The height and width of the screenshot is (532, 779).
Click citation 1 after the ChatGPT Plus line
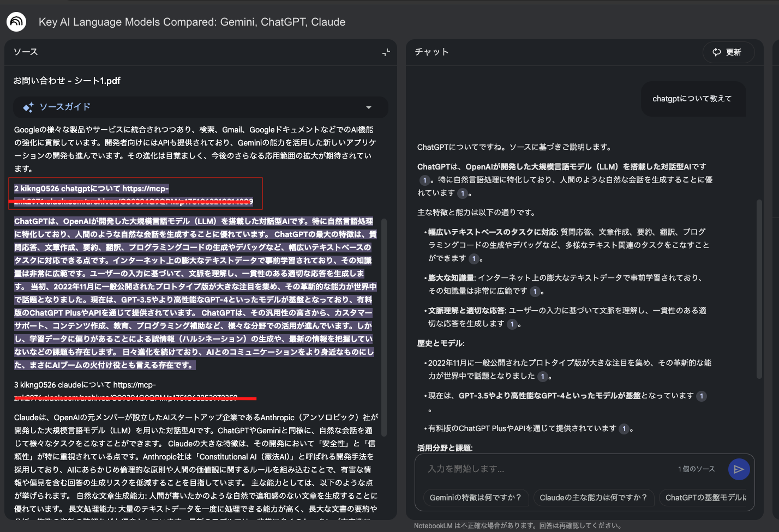point(624,428)
